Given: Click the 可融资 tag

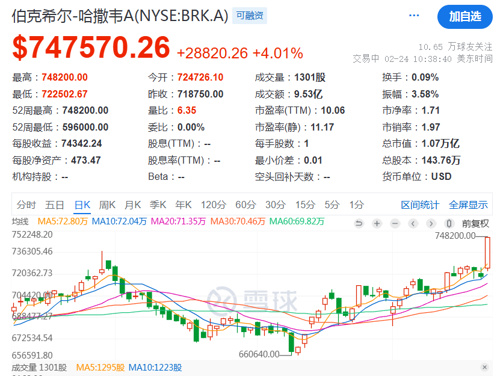Looking at the screenshot, I should [x=249, y=15].
